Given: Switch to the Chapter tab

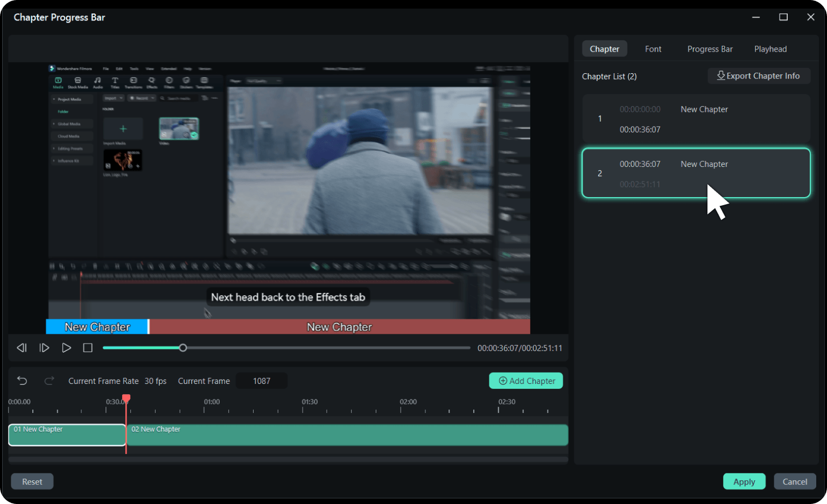Looking at the screenshot, I should pyautogui.click(x=605, y=49).
